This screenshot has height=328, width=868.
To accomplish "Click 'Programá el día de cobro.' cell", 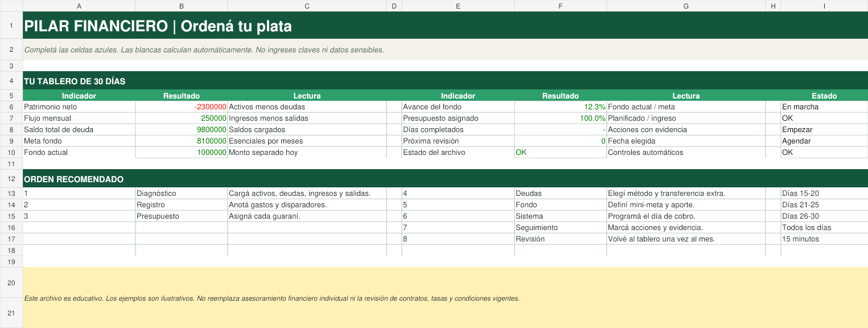I will [686, 216].
